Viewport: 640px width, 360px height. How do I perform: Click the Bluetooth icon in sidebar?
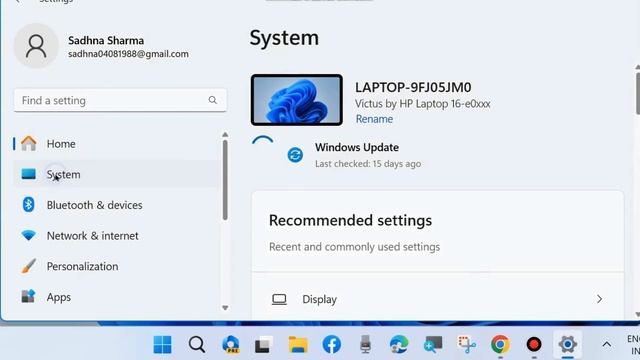tap(29, 204)
